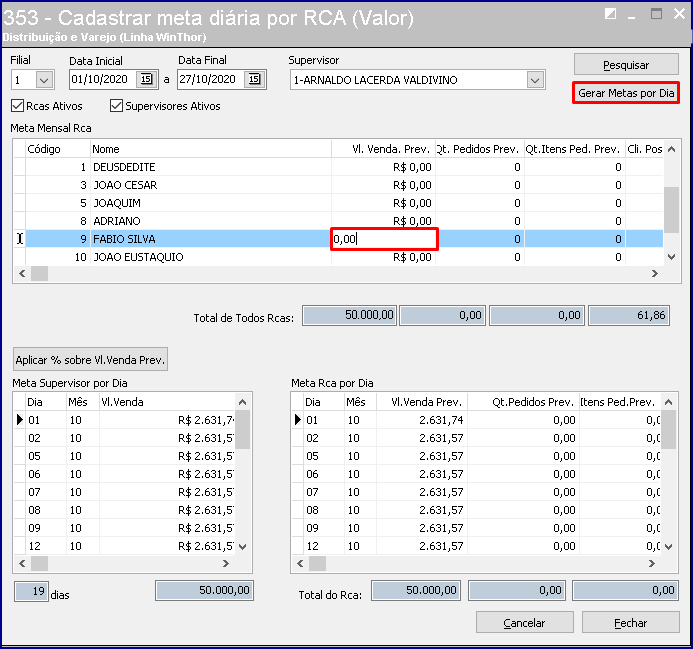Click right arrow of Meta Rca por Dia horizontal scrollbar
693x649 pixels.
pyautogui.click(x=652, y=564)
